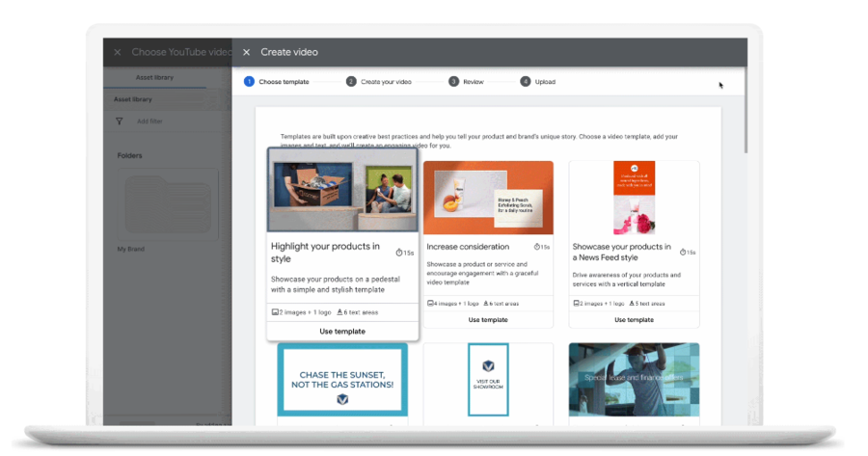868x456 pixels.
Task: Click the filter funnel icon
Action: click(120, 121)
